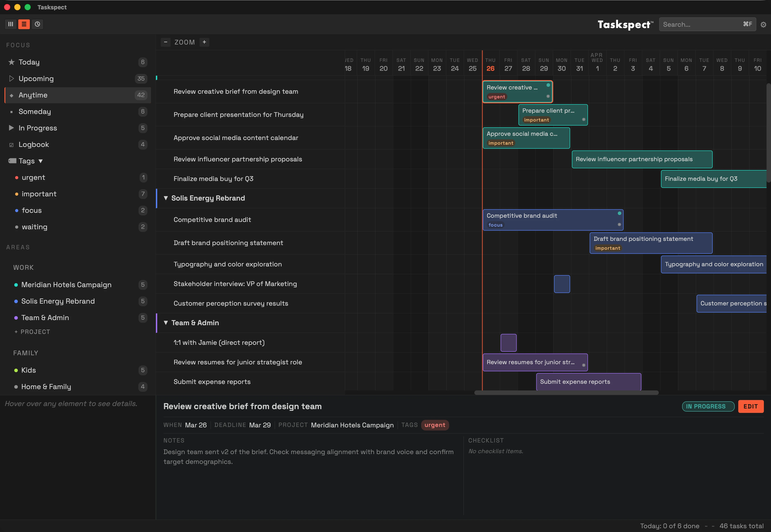Click Mar 29 deadline value
The height and width of the screenshot is (532, 771).
260,425
